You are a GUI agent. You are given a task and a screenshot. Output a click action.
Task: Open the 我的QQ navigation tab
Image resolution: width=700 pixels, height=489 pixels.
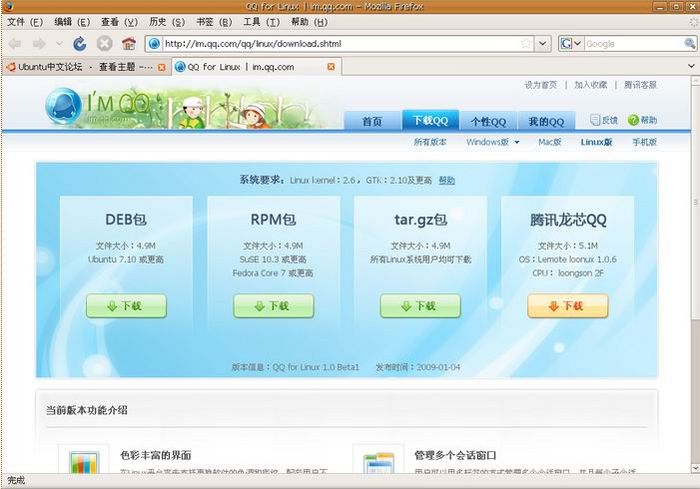click(546, 121)
